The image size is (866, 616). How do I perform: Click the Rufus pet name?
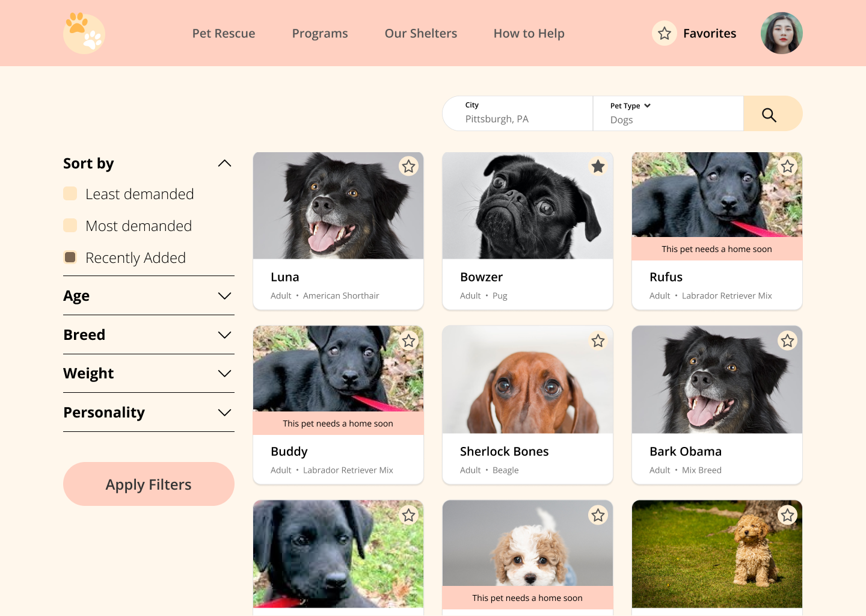tap(666, 277)
